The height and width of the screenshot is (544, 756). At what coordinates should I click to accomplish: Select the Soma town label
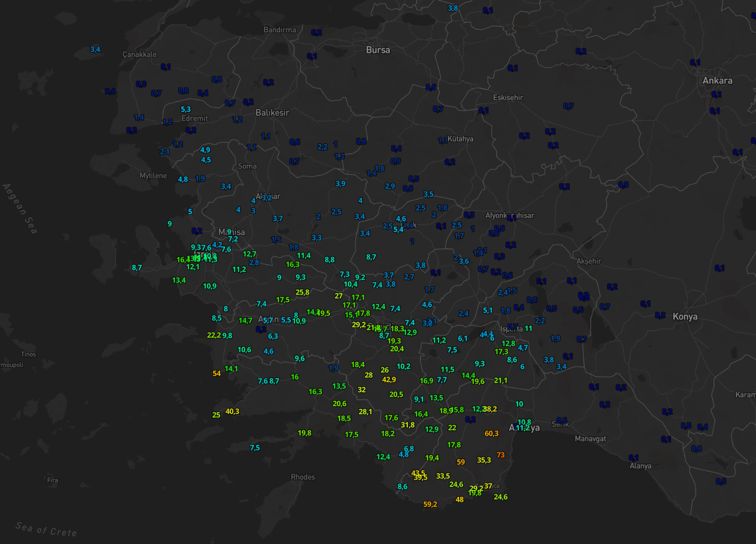point(247,166)
